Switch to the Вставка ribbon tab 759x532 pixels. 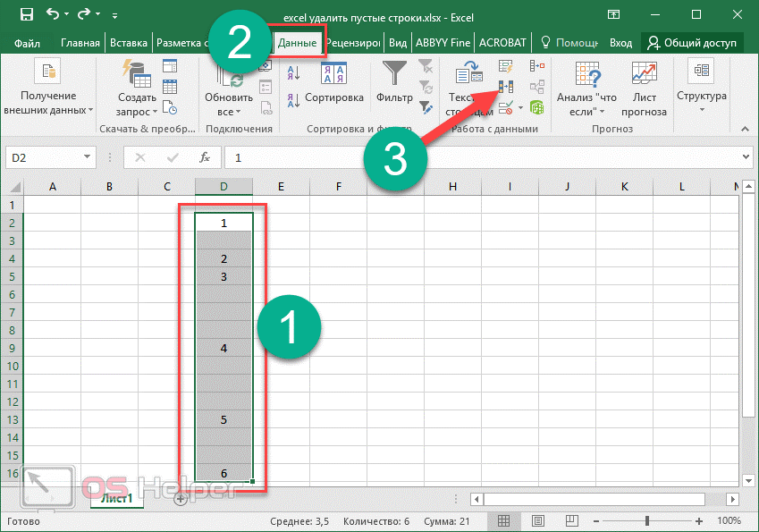(x=128, y=42)
